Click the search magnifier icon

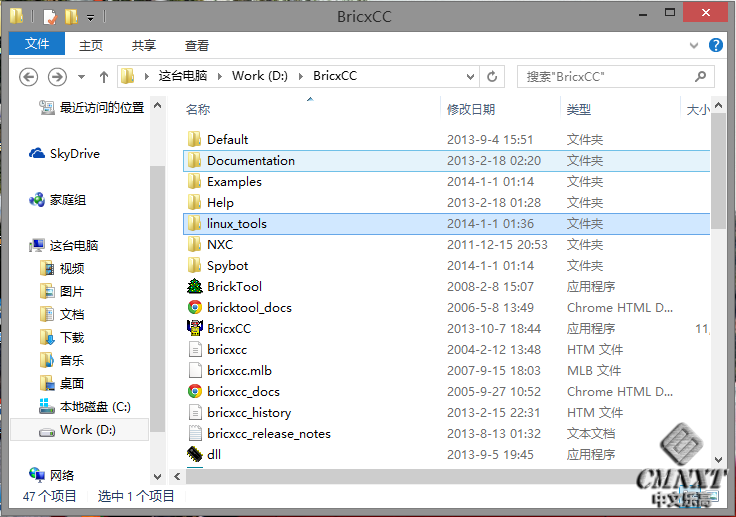700,76
